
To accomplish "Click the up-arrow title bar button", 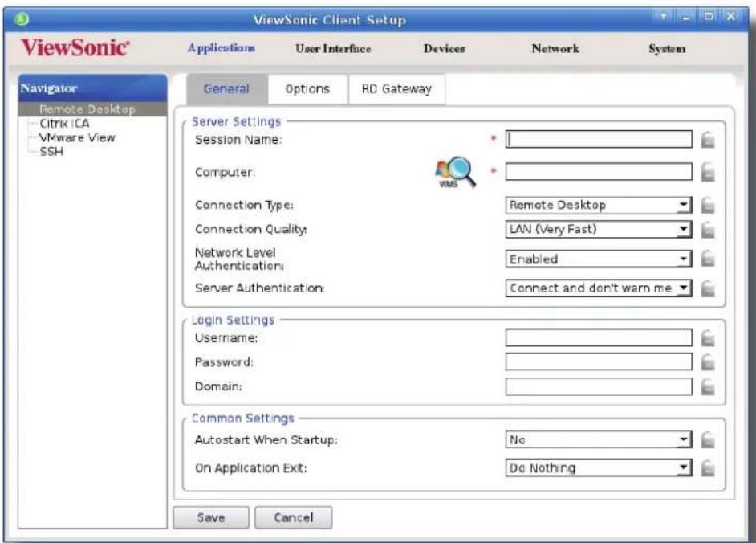I will (664, 17).
